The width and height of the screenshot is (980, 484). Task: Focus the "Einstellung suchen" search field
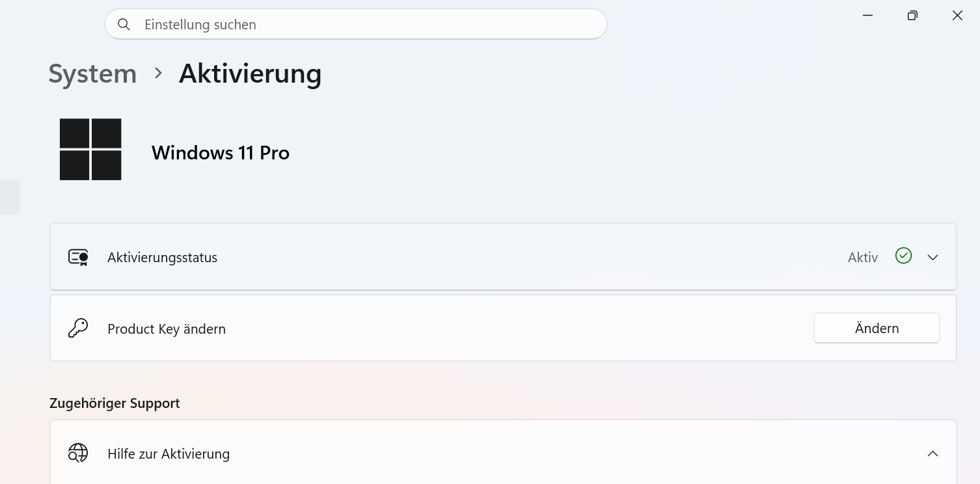356,24
